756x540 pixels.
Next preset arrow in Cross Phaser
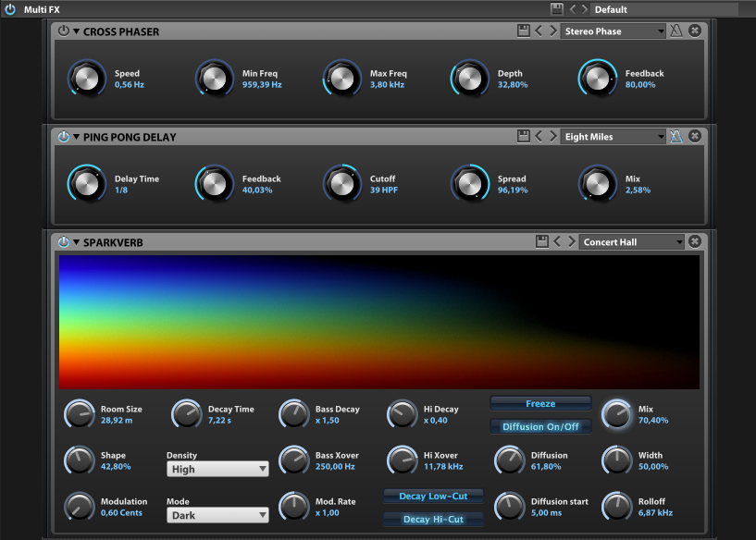click(553, 31)
